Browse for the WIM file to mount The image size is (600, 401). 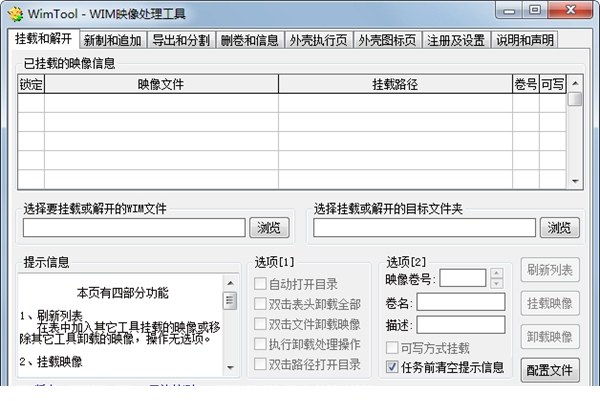point(269,228)
